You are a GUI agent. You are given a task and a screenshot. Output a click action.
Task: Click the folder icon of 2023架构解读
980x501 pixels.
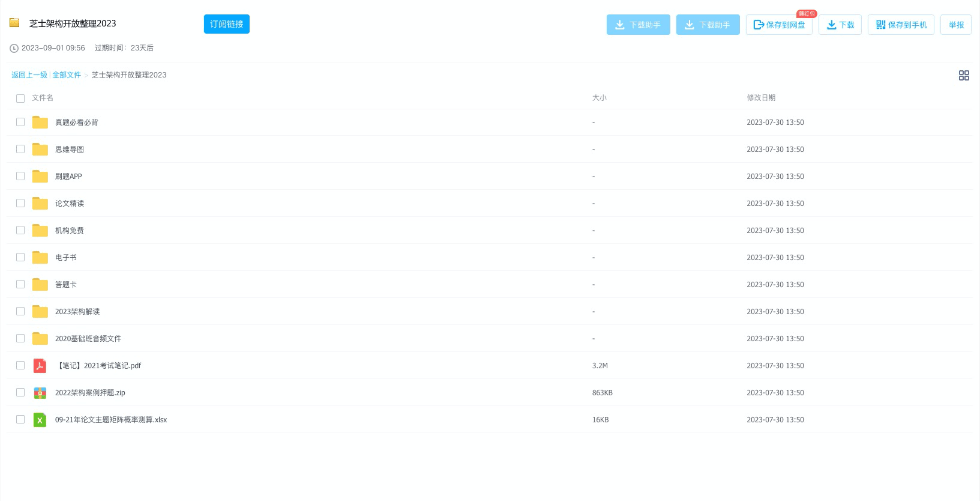click(40, 312)
